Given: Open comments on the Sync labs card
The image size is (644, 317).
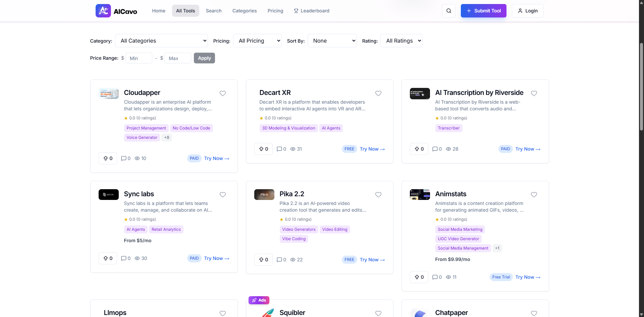Looking at the screenshot, I should (x=125, y=258).
